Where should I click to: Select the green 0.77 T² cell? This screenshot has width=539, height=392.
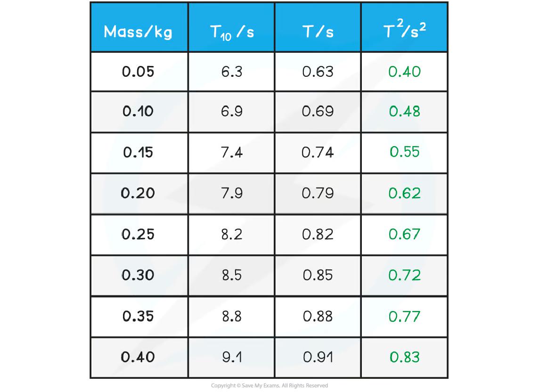point(405,316)
